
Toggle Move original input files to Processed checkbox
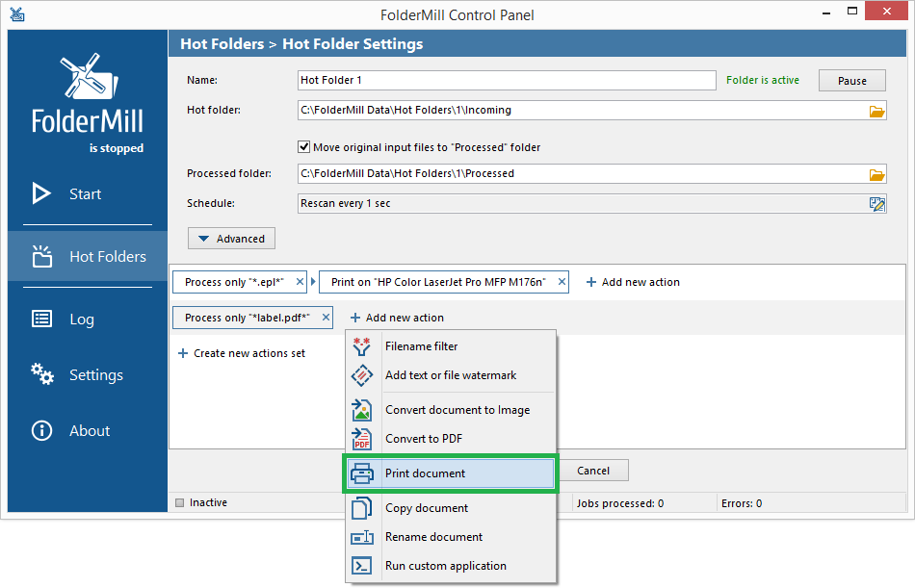tap(304, 147)
